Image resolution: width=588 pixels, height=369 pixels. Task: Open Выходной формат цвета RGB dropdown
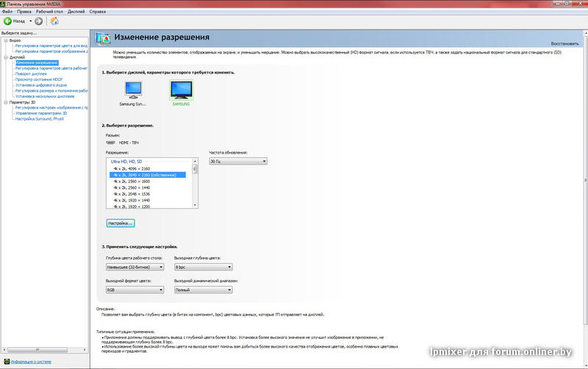point(135,290)
